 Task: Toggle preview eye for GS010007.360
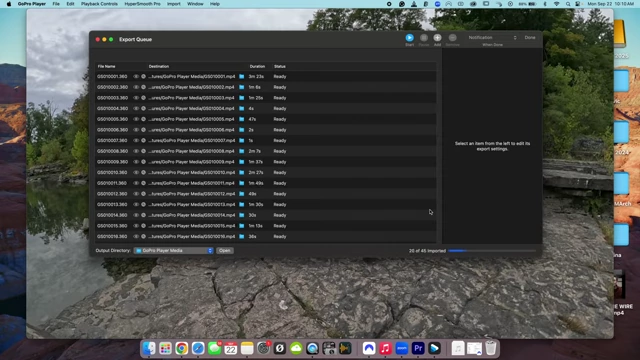click(136, 140)
